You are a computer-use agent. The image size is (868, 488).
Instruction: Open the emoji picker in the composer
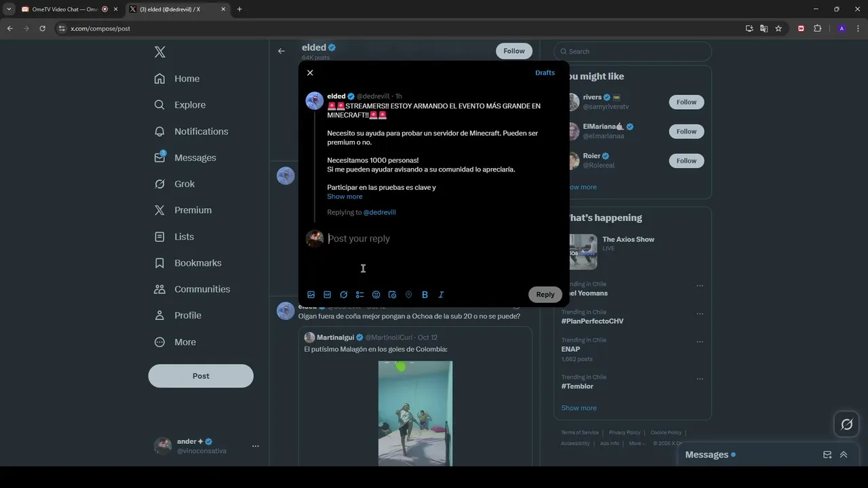coord(376,295)
